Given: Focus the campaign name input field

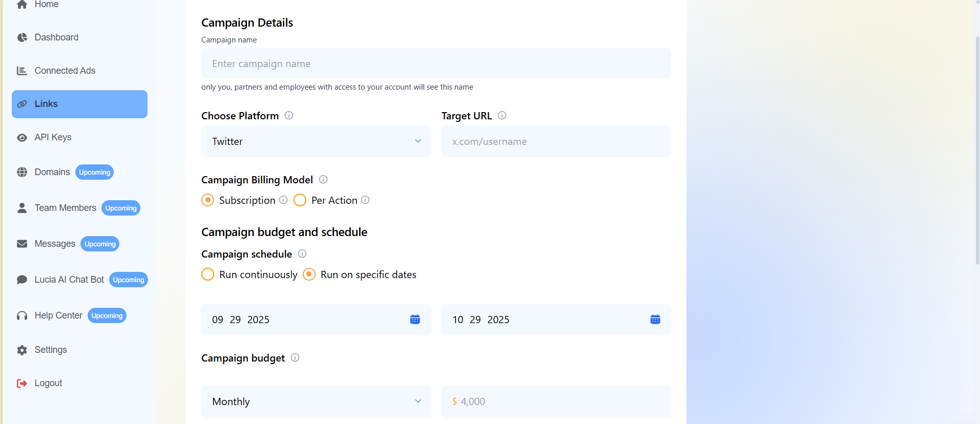Looking at the screenshot, I should pos(436,63).
